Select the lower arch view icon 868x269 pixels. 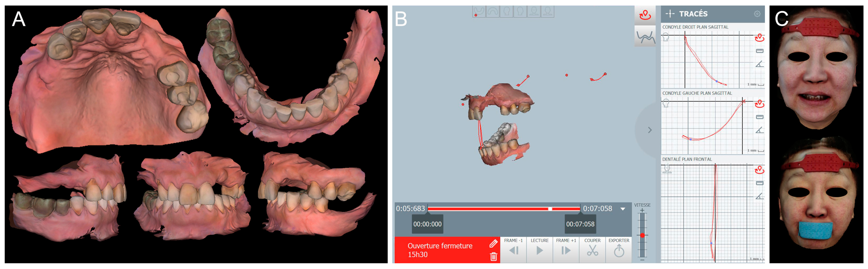pyautogui.click(x=479, y=12)
